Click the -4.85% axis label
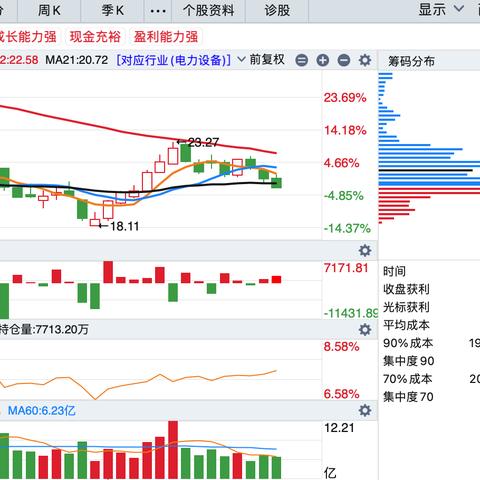The image size is (480, 480). tap(344, 196)
